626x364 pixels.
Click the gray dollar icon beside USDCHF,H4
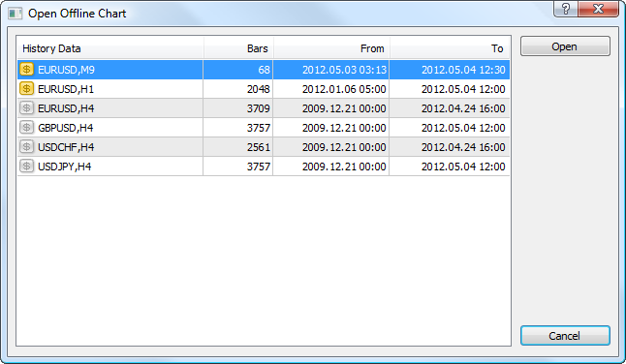26,147
